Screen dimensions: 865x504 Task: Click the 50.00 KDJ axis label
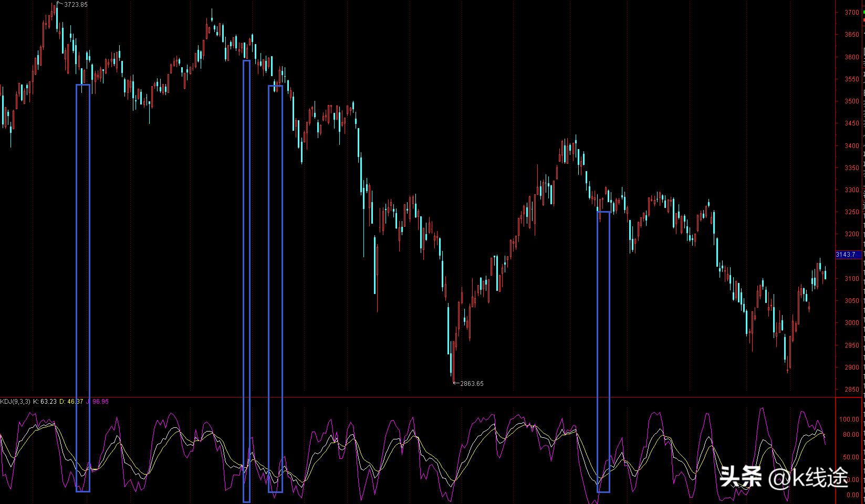(851, 457)
